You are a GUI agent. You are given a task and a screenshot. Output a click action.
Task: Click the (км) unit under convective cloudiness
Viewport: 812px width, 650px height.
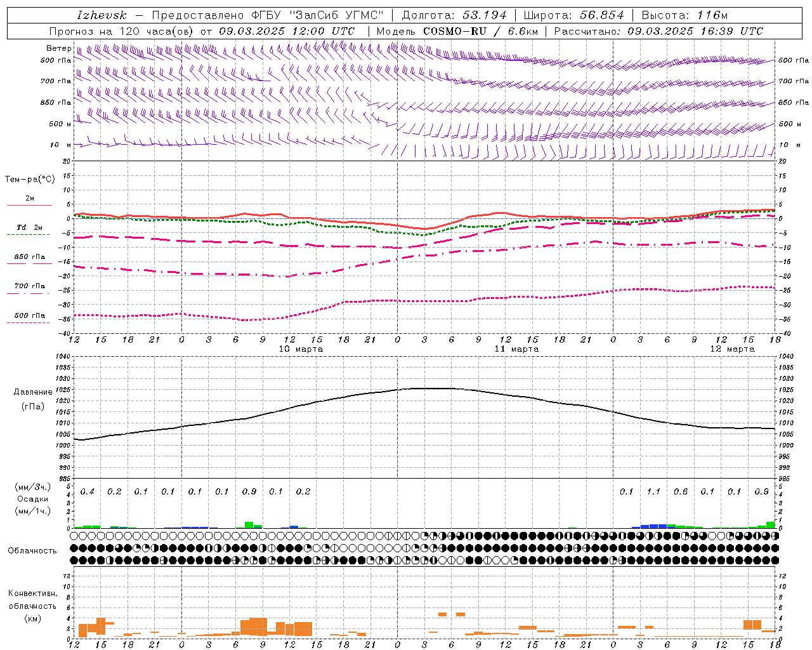pos(32,618)
